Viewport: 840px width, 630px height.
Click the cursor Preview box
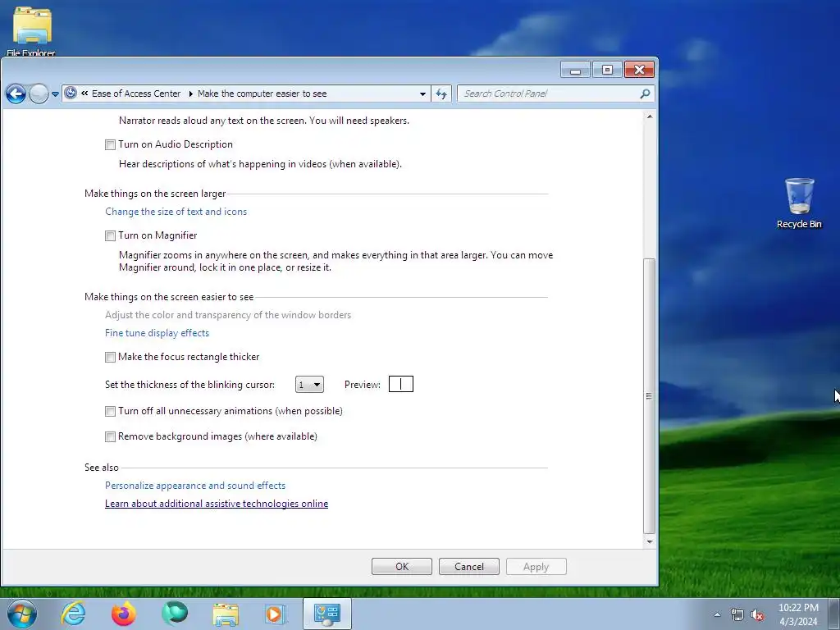[x=400, y=384]
